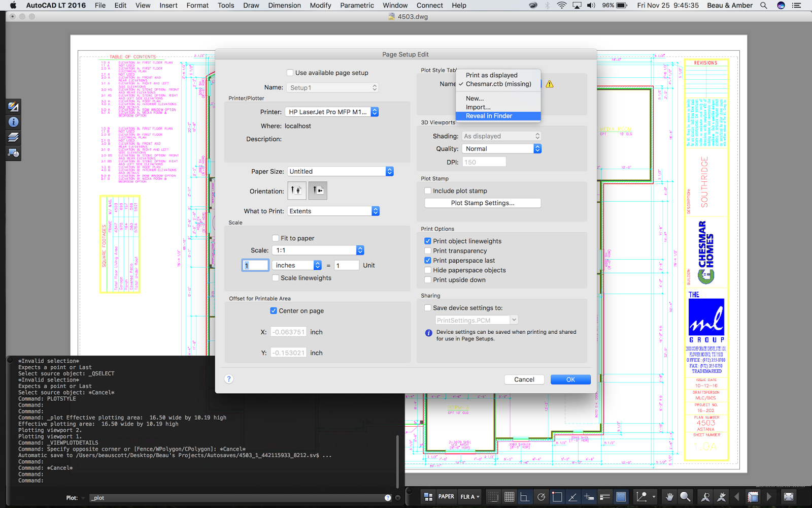Select the Zoom tool in the status bar
The width and height of the screenshot is (812, 508).
685,496
